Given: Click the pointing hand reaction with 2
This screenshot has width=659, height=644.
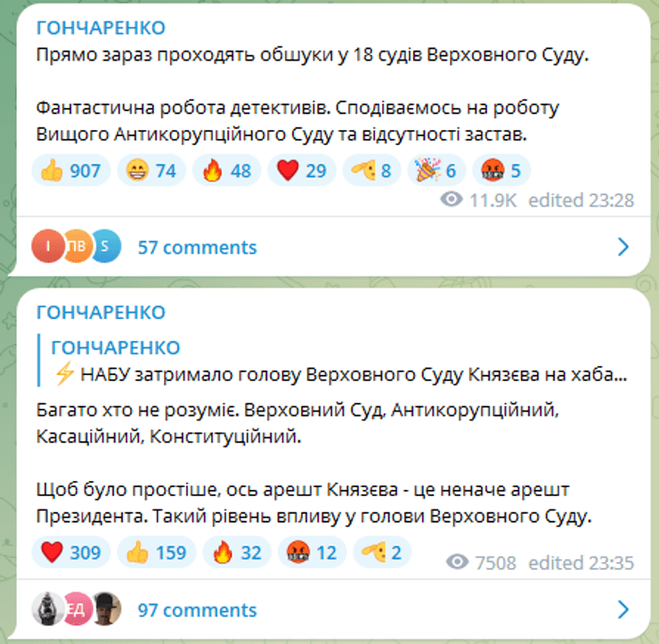Looking at the screenshot, I should click(x=380, y=553).
